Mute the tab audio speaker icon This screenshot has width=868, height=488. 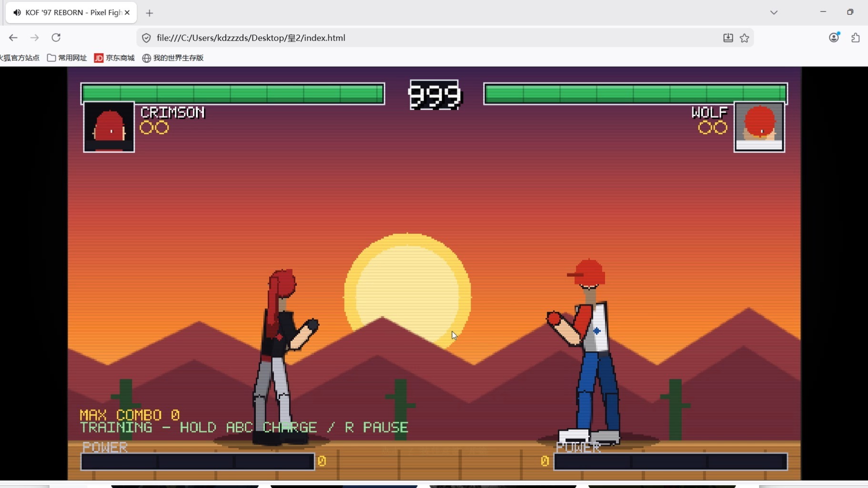point(17,12)
